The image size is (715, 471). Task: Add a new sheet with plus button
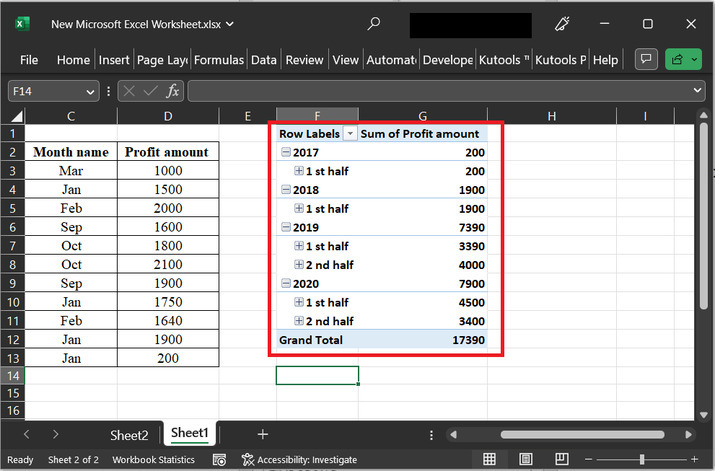pos(263,434)
